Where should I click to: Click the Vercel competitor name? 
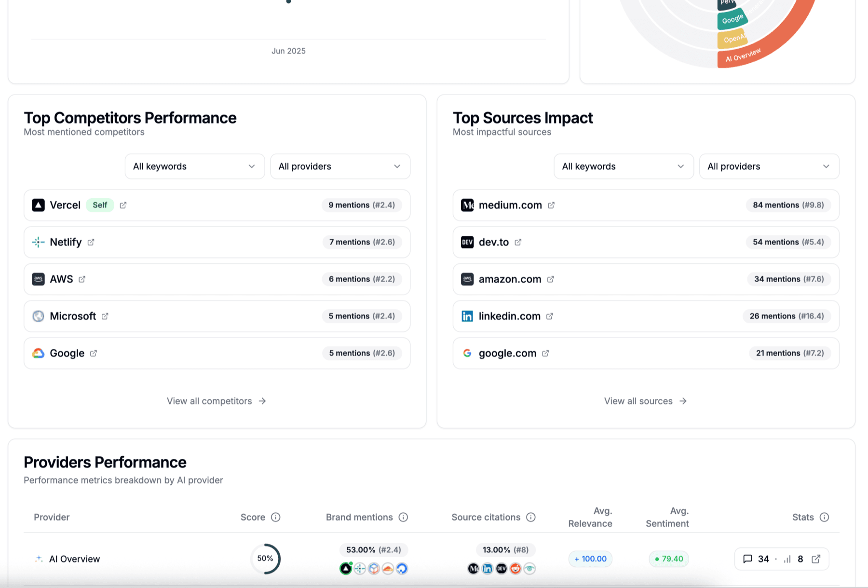coord(65,205)
